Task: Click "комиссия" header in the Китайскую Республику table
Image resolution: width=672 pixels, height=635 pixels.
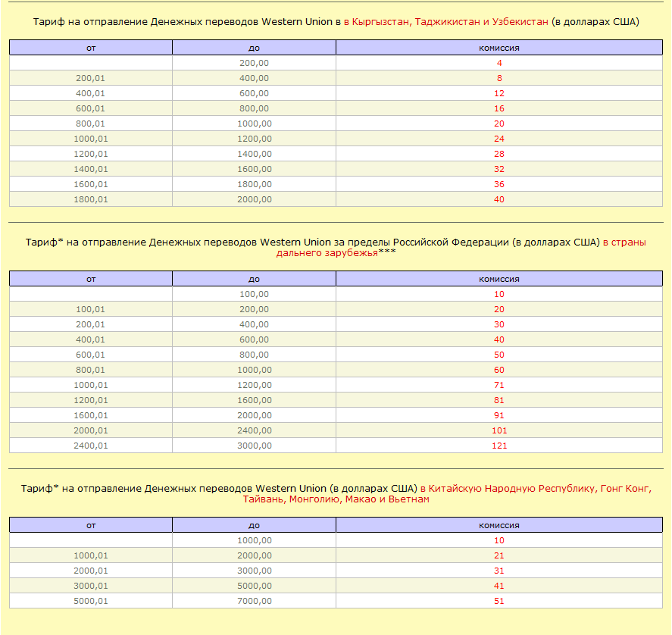Action: (x=499, y=525)
